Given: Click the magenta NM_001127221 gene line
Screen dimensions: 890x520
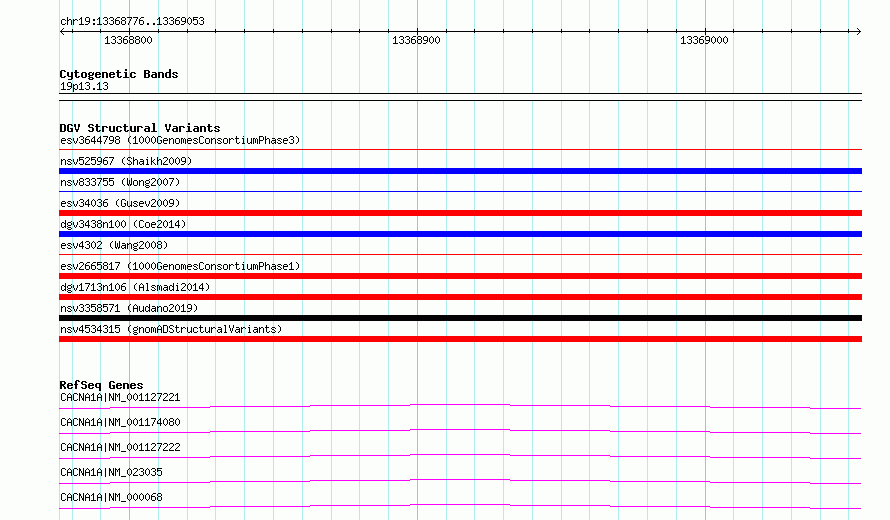Looking at the screenshot, I should pyautogui.click(x=460, y=406).
